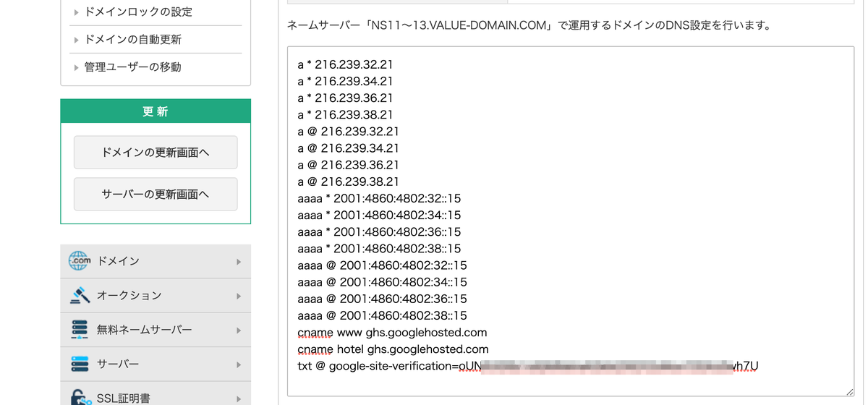
Task: Expand the サーバー menu arrow
Action: click(x=239, y=364)
